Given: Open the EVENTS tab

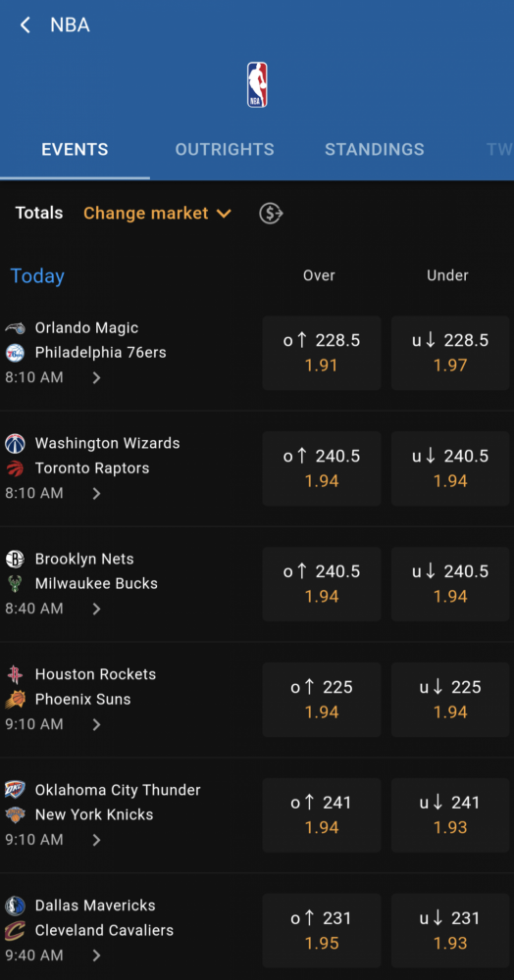Looking at the screenshot, I should click(75, 150).
